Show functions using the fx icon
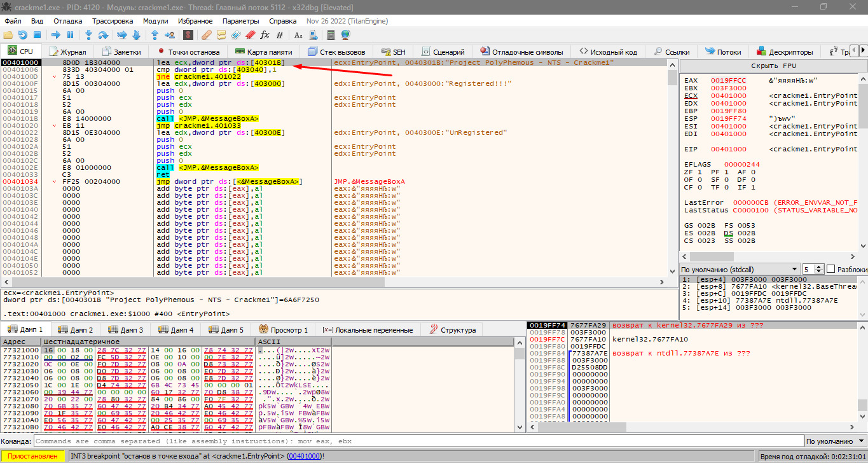This screenshot has height=463, width=868. [265, 34]
